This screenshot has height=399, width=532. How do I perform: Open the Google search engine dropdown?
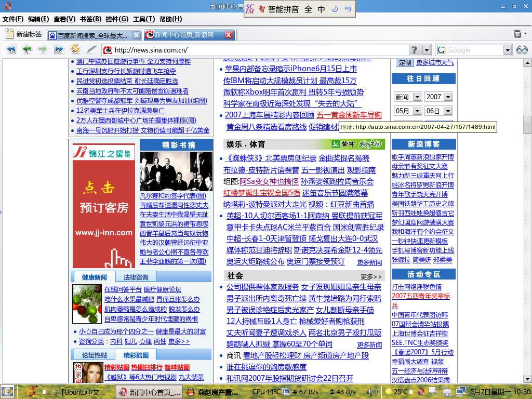tap(507, 50)
